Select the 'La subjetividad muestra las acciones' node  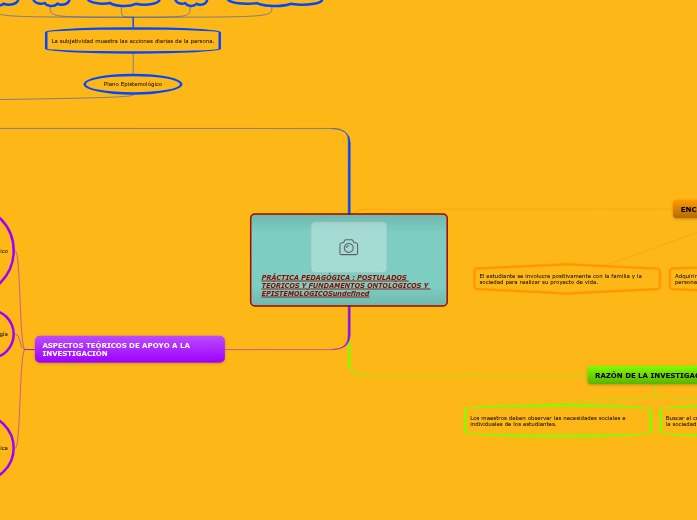point(133,41)
